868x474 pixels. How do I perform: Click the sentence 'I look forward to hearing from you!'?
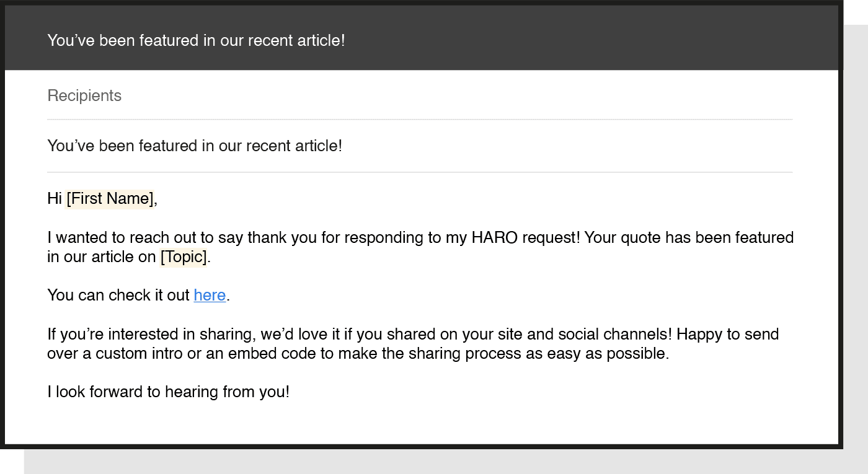[168, 392]
